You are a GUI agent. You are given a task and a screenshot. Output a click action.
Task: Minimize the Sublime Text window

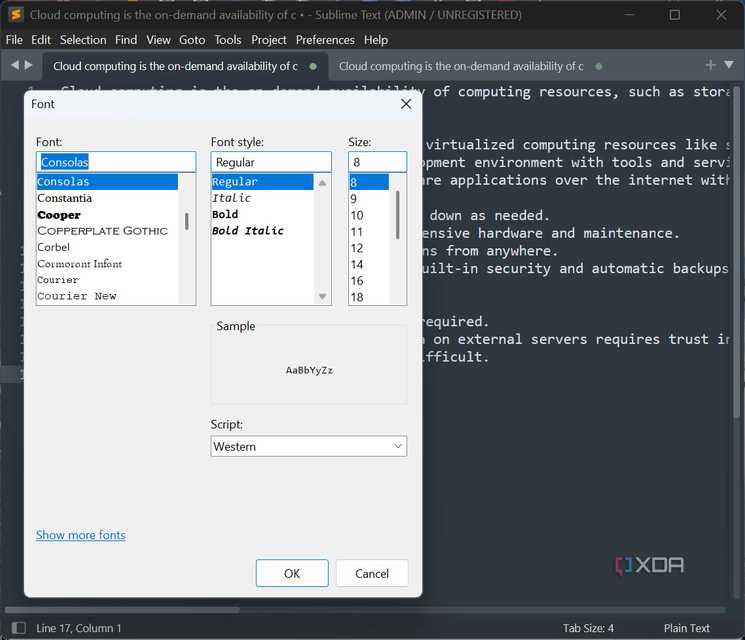[x=629, y=15]
